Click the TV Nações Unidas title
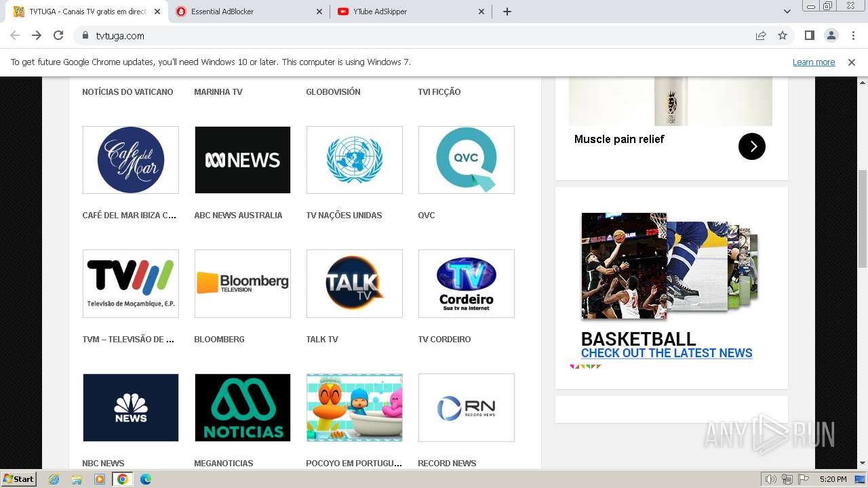The image size is (868, 488). (x=344, y=215)
